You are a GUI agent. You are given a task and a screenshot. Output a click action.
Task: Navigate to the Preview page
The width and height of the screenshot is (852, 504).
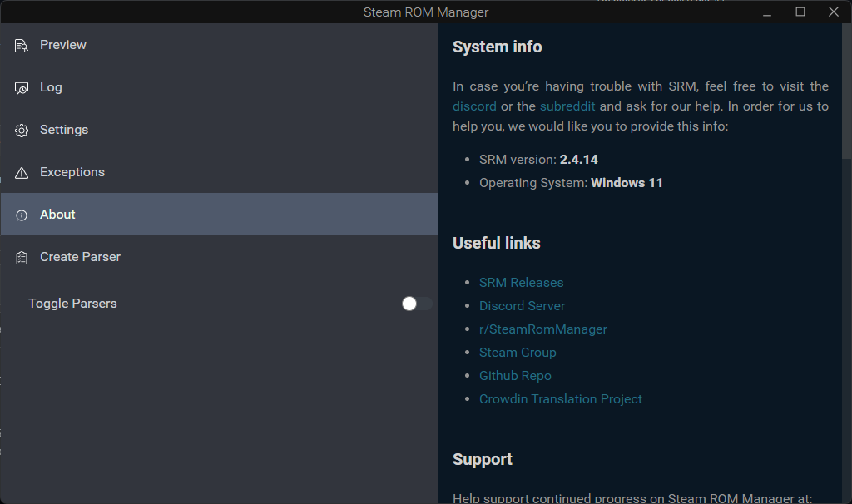63,45
